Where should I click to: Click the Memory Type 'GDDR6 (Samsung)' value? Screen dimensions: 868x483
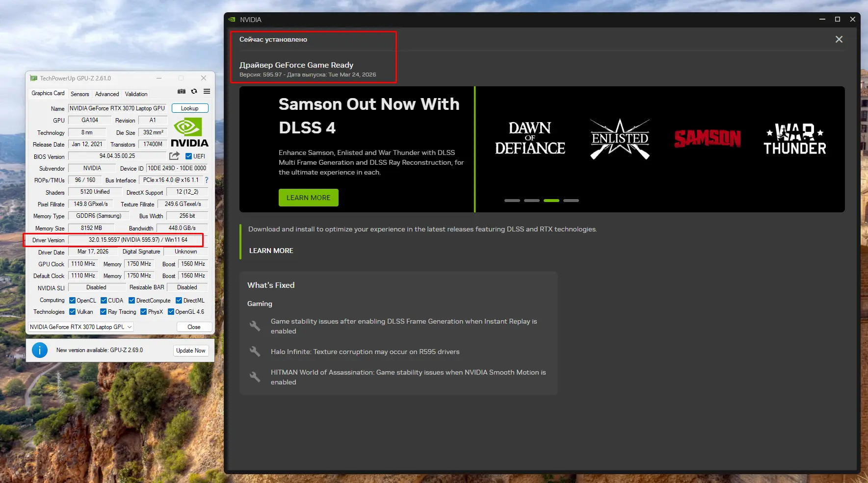pos(98,216)
